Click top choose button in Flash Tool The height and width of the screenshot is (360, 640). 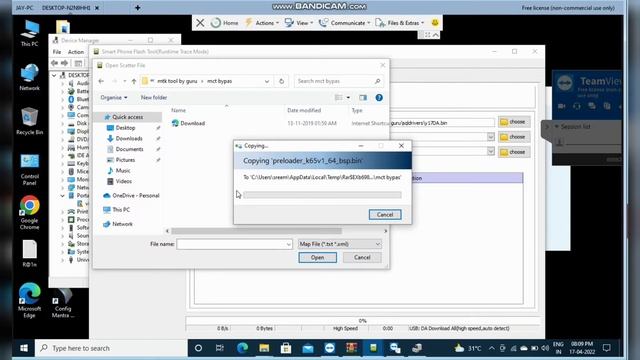pos(514,122)
